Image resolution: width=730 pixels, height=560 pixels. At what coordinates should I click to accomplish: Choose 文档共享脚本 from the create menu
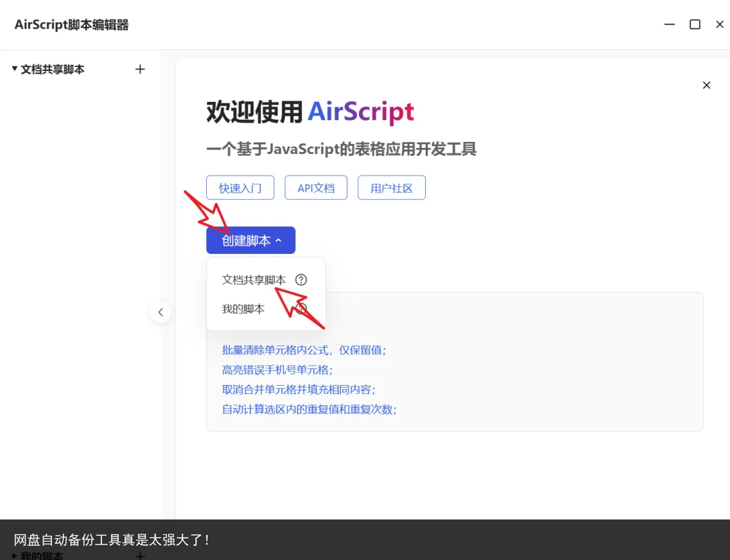point(253,280)
